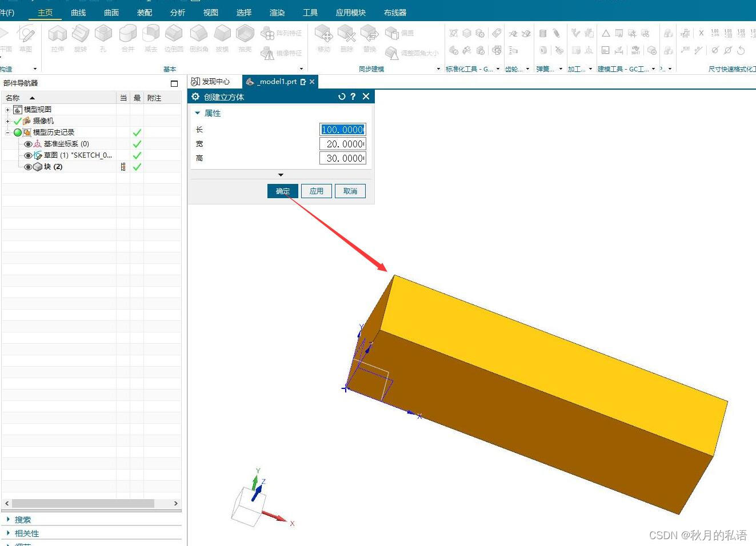The image size is (756, 546).
Task: Click the 宽 width input field
Action: coord(343,144)
